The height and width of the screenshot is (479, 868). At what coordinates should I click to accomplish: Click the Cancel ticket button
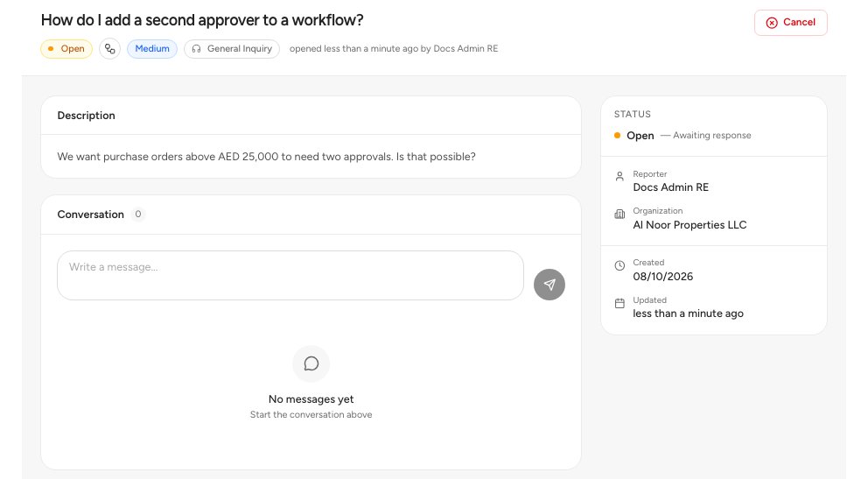[x=790, y=23]
